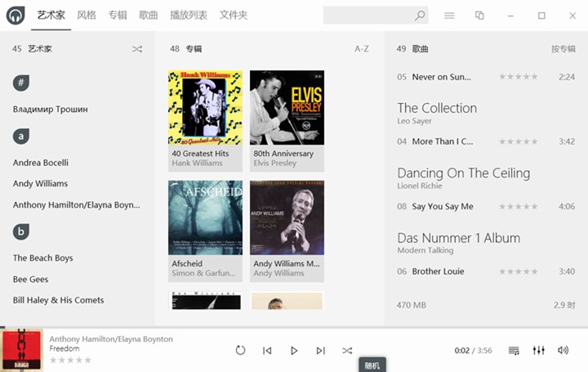Click the Leo Sayer artist label
Image resolution: width=588 pixels, height=372 pixels.
coord(414,121)
